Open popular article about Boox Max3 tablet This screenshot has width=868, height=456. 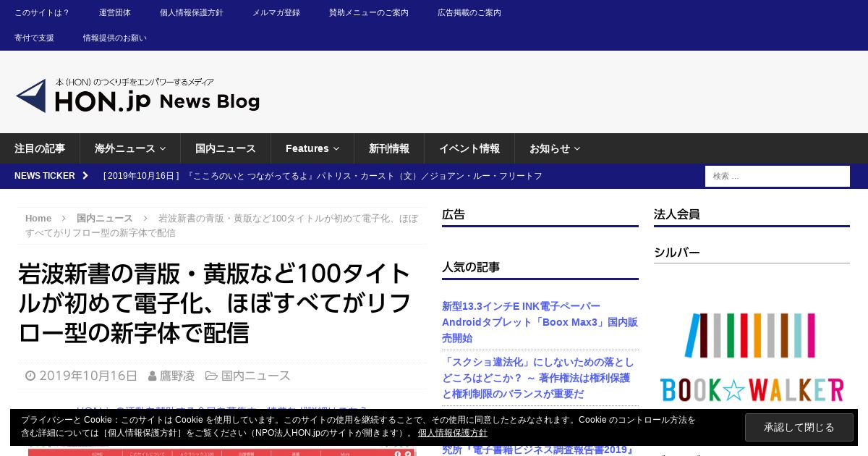coord(540,322)
